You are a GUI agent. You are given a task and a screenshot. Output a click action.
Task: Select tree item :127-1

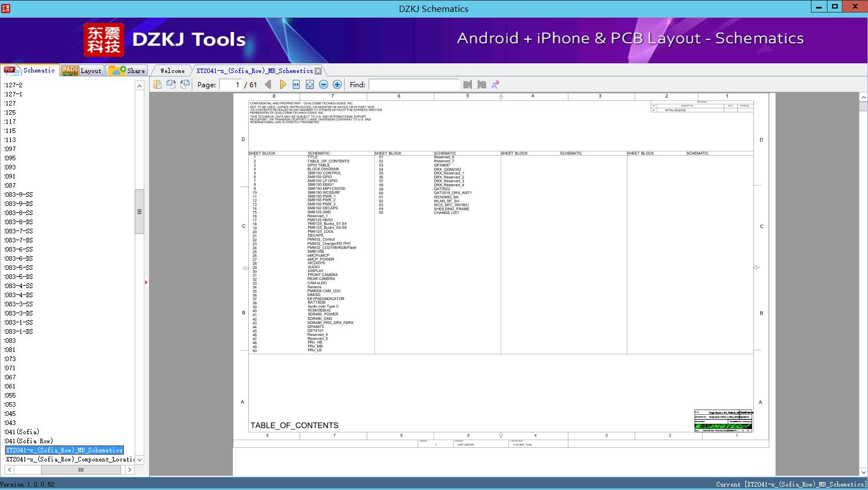(x=14, y=94)
